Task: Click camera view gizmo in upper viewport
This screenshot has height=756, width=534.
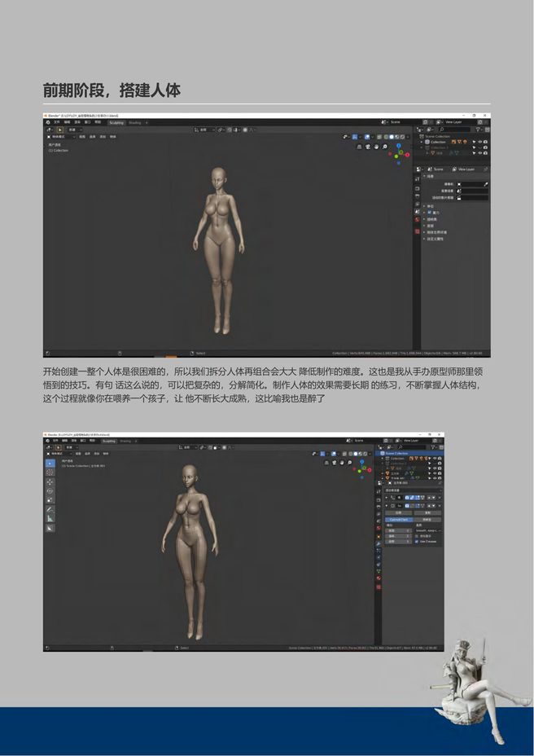Action: click(x=368, y=147)
